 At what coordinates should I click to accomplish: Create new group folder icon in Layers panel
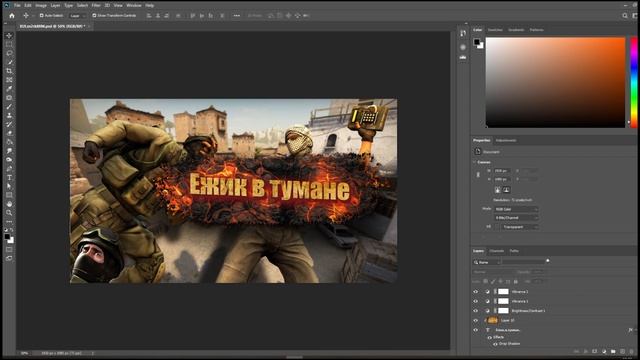point(613,351)
